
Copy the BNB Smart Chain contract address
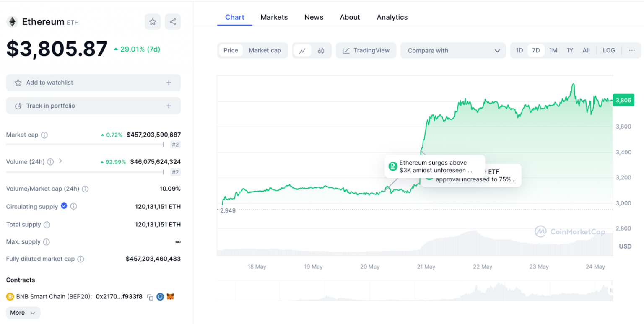tap(151, 296)
